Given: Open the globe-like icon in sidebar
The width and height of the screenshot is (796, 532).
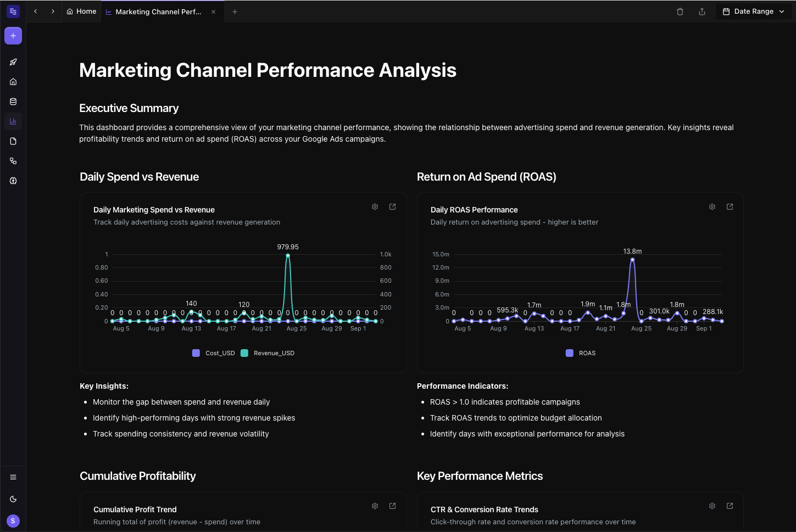Looking at the screenshot, I should point(13,181).
